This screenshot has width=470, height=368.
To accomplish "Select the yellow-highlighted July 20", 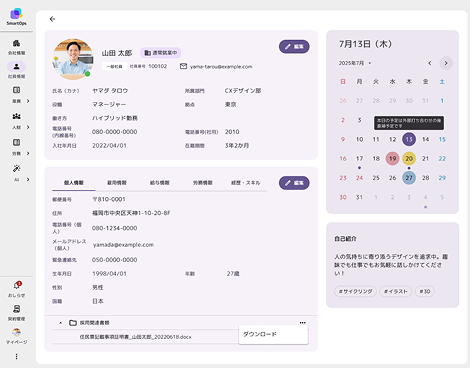I will tap(409, 159).
